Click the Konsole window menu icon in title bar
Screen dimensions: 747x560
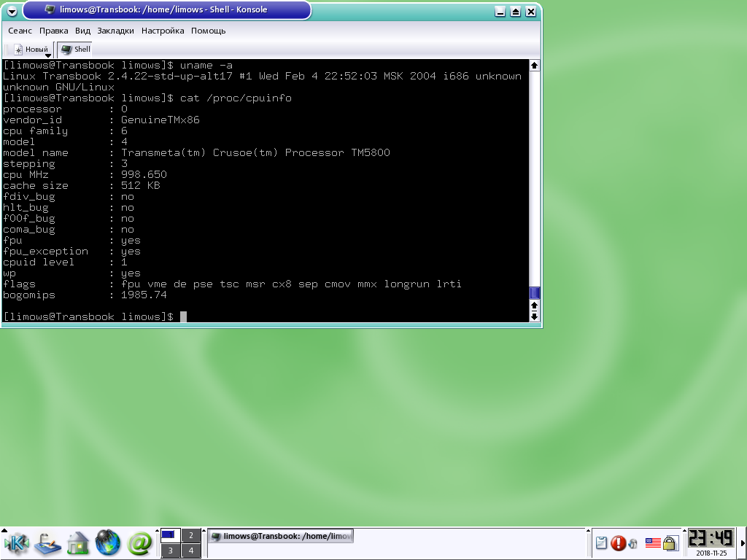(x=12, y=10)
